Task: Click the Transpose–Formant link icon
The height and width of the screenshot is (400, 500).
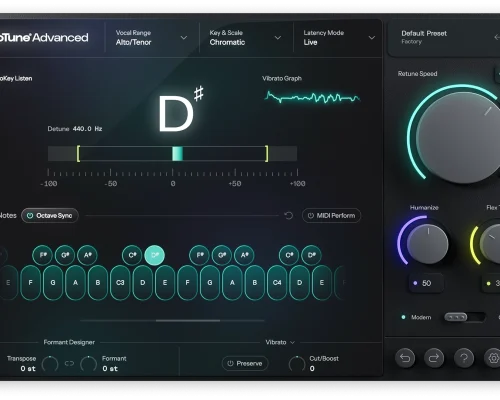Action: pos(69,364)
